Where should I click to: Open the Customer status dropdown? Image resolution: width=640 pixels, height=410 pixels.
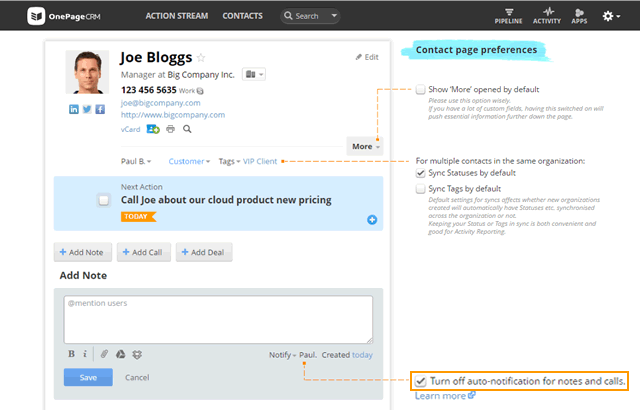coord(189,162)
